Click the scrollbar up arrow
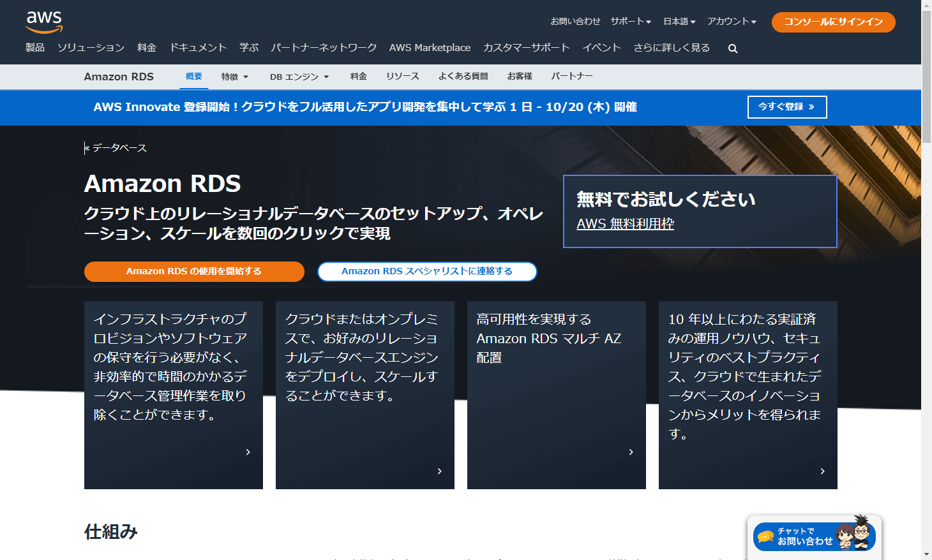Image resolution: width=932 pixels, height=560 pixels. pyautogui.click(x=926, y=5)
